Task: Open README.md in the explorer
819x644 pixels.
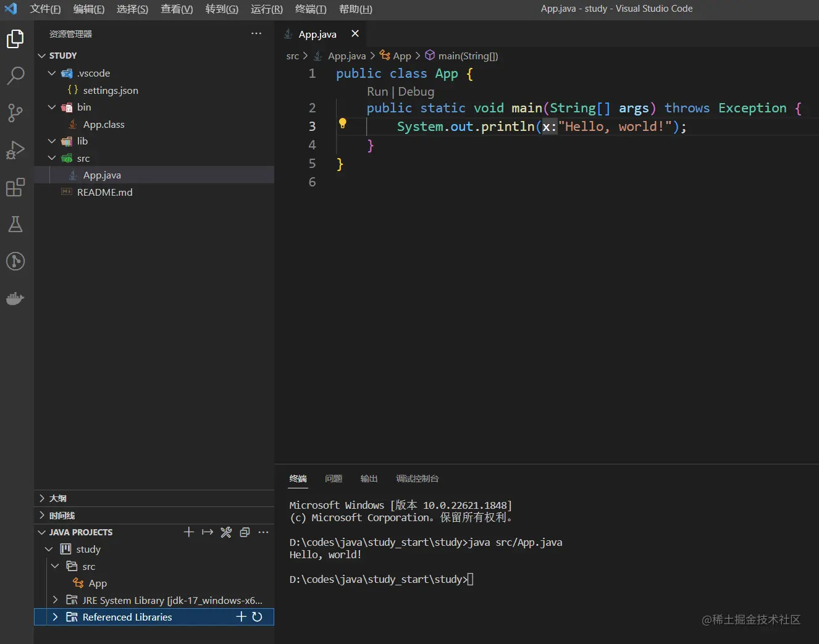Action: [104, 193]
